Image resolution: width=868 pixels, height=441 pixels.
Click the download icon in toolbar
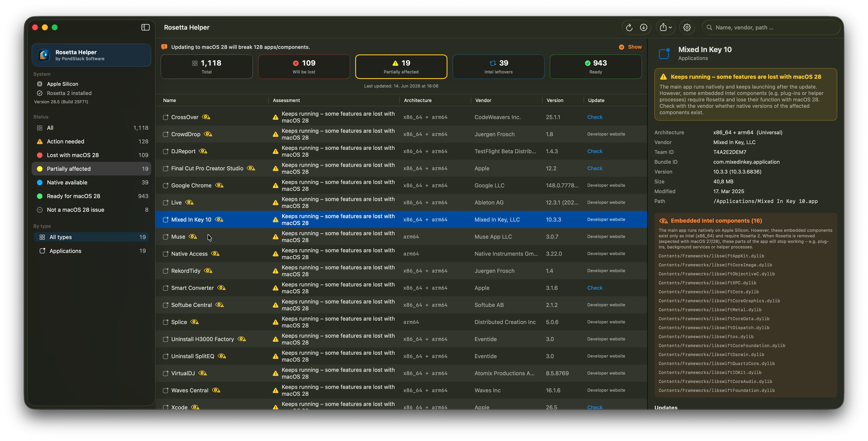click(643, 27)
